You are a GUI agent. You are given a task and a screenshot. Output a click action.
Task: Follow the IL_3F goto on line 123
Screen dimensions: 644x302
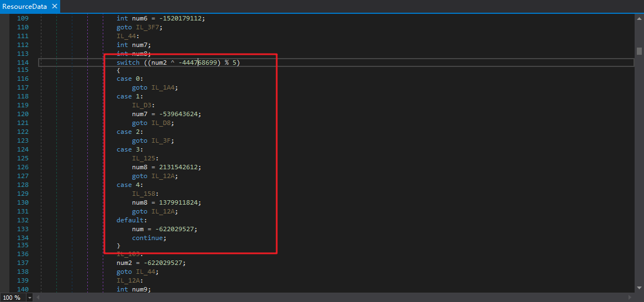pos(161,140)
